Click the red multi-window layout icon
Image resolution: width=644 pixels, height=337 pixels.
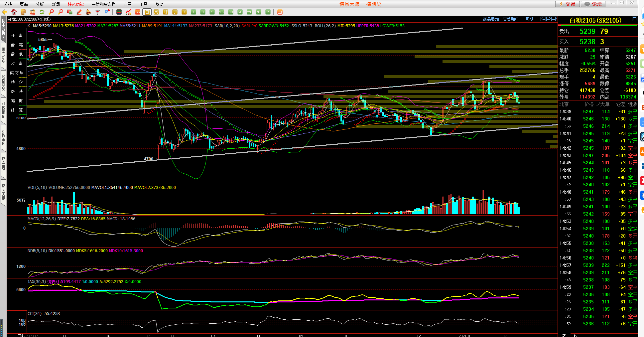tap(280, 12)
